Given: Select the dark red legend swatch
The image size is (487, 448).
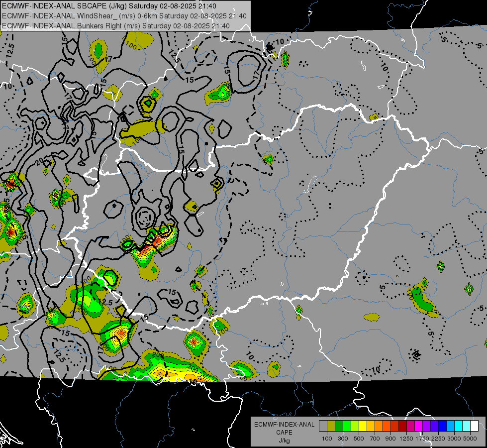Looking at the screenshot, I should (x=402, y=426).
